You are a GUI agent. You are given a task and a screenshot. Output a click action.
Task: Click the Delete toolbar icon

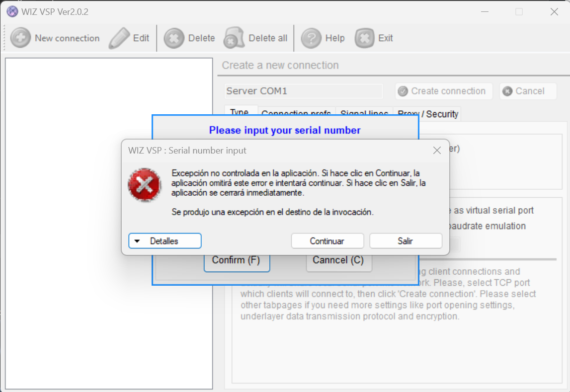[174, 38]
